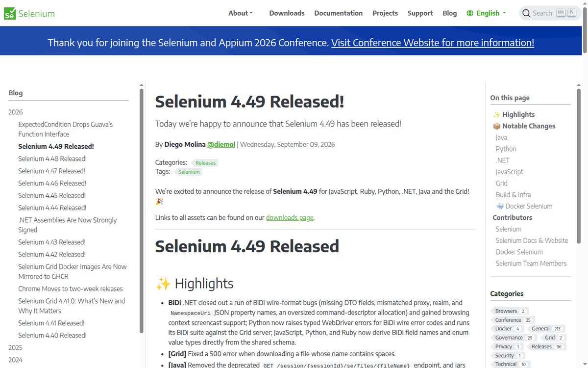Select Conference category tag

pos(512,320)
